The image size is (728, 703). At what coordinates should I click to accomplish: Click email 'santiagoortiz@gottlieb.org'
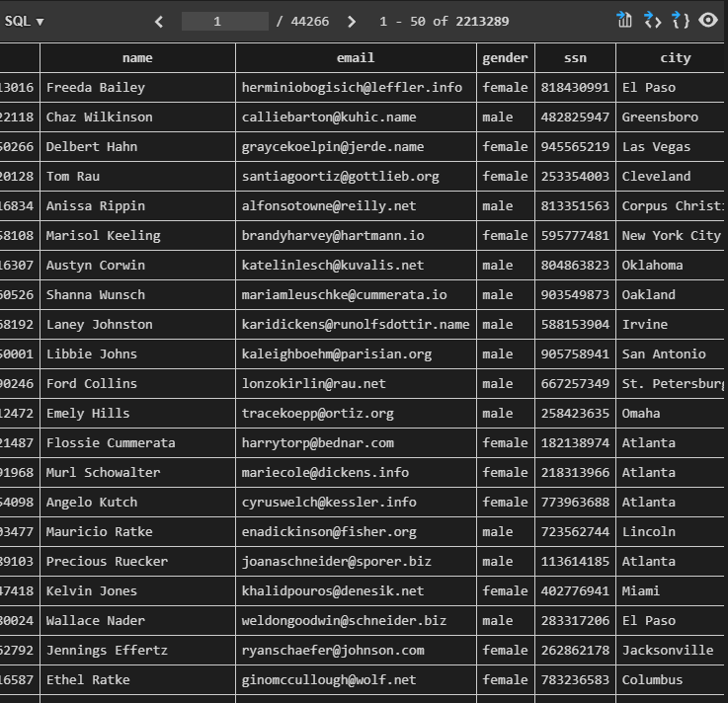(x=341, y=177)
